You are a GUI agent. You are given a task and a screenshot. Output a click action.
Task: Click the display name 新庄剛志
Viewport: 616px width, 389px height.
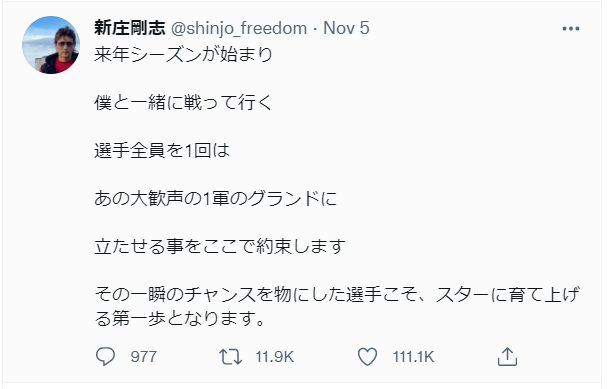130,28
